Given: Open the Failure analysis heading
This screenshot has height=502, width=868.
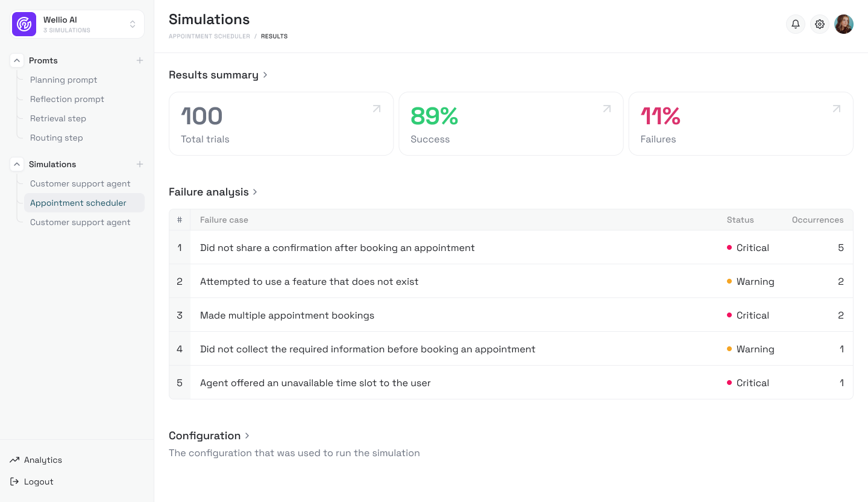Looking at the screenshot, I should point(213,192).
